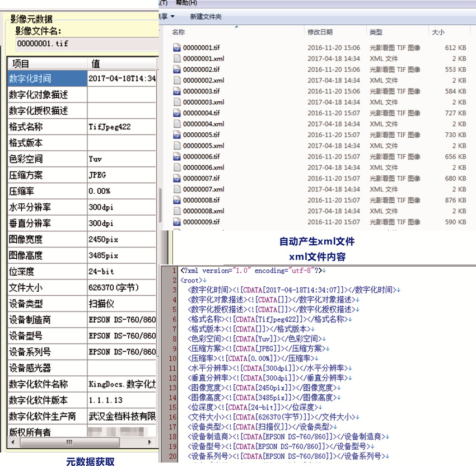Open the 共享 dropdown arrow
Screen dimensions: 476x466
[x=172, y=17]
